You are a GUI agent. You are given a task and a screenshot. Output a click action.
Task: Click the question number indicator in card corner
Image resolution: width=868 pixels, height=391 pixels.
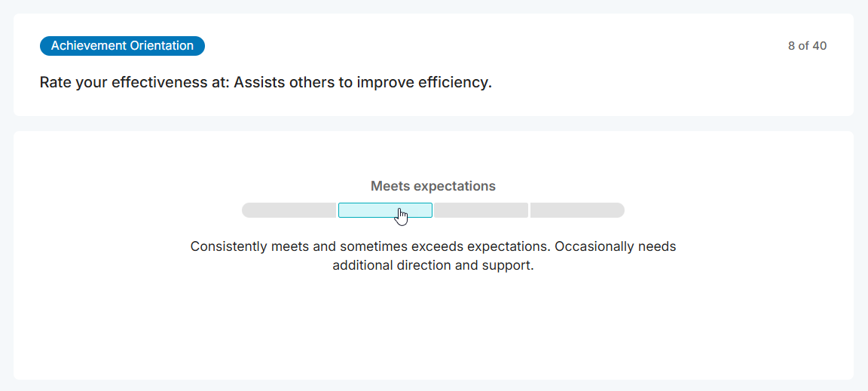(807, 46)
